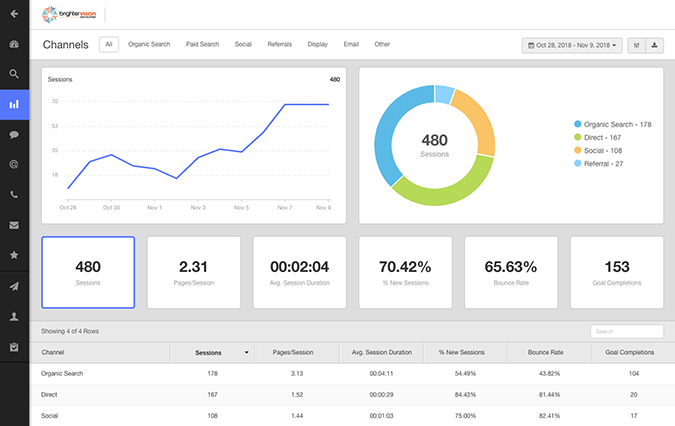Select the 2.31 Pages/Session metric card
Screen dimensions: 675x426
click(x=194, y=272)
